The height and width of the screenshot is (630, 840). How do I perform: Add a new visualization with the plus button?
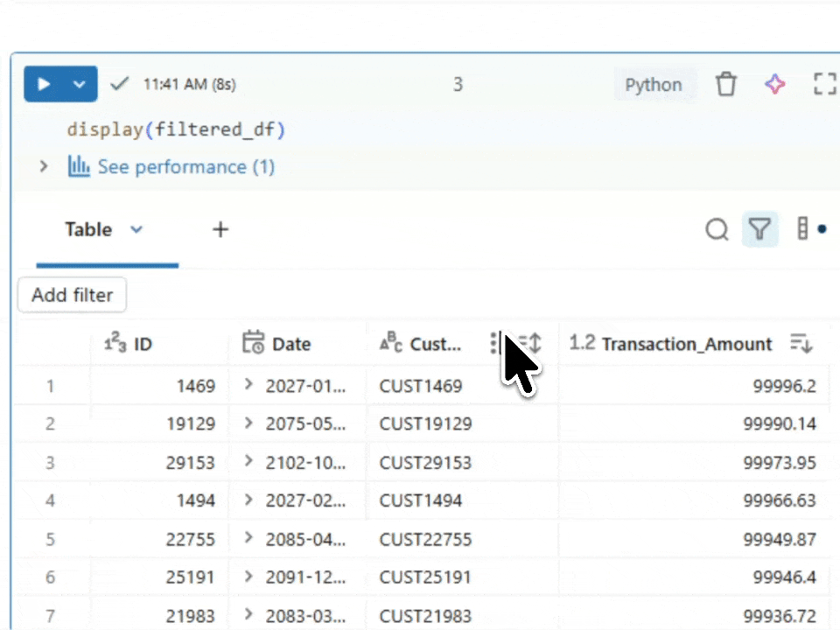[x=220, y=229]
